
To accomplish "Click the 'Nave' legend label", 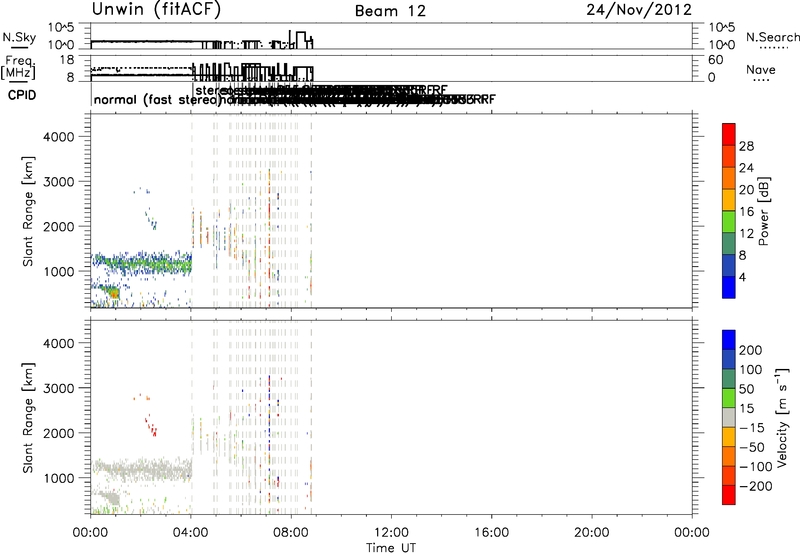I will tap(760, 69).
